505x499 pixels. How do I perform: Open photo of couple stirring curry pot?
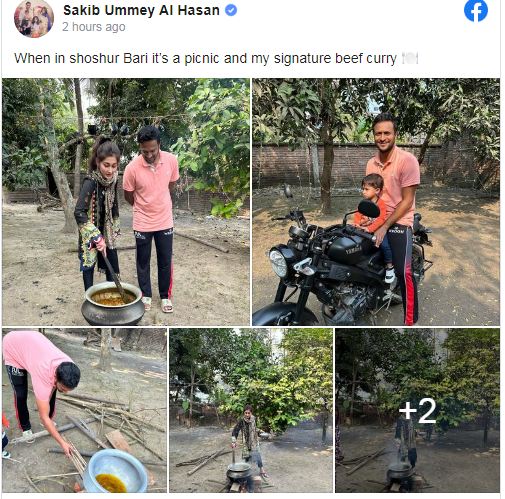pyautogui.click(x=126, y=202)
